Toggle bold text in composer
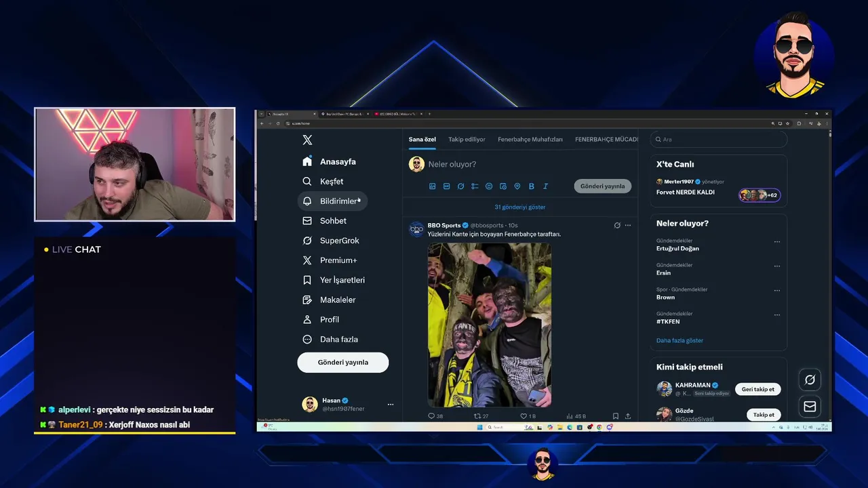 click(x=531, y=186)
